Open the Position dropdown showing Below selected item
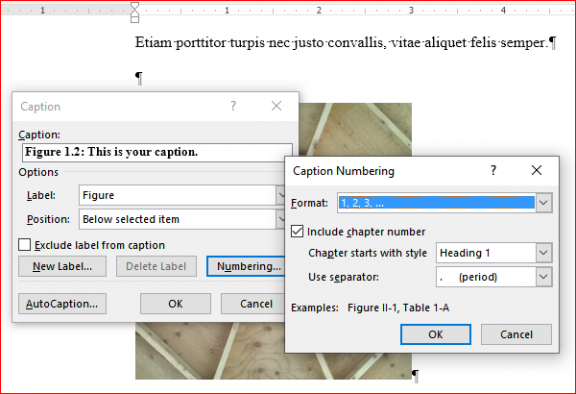Image resolution: width=576 pixels, height=394 pixels. pyautogui.click(x=181, y=219)
